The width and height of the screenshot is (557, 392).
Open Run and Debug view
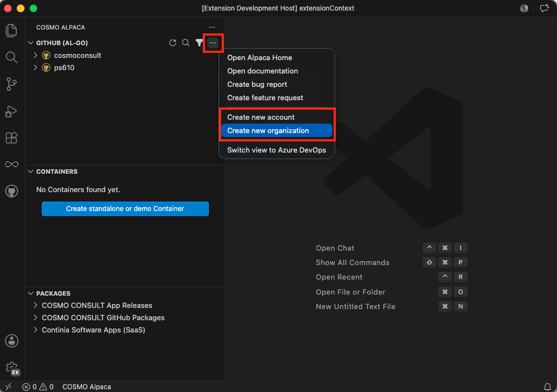click(x=11, y=111)
